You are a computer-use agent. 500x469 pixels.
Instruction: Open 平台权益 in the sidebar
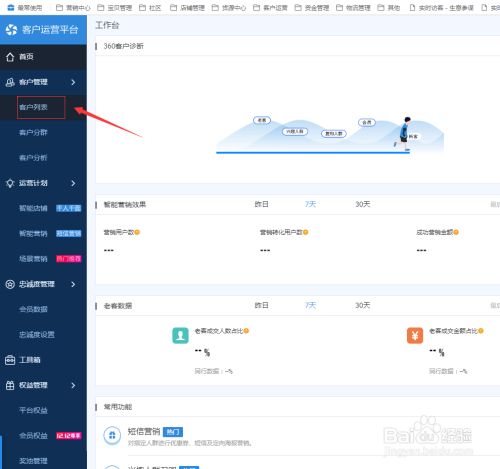(x=33, y=410)
